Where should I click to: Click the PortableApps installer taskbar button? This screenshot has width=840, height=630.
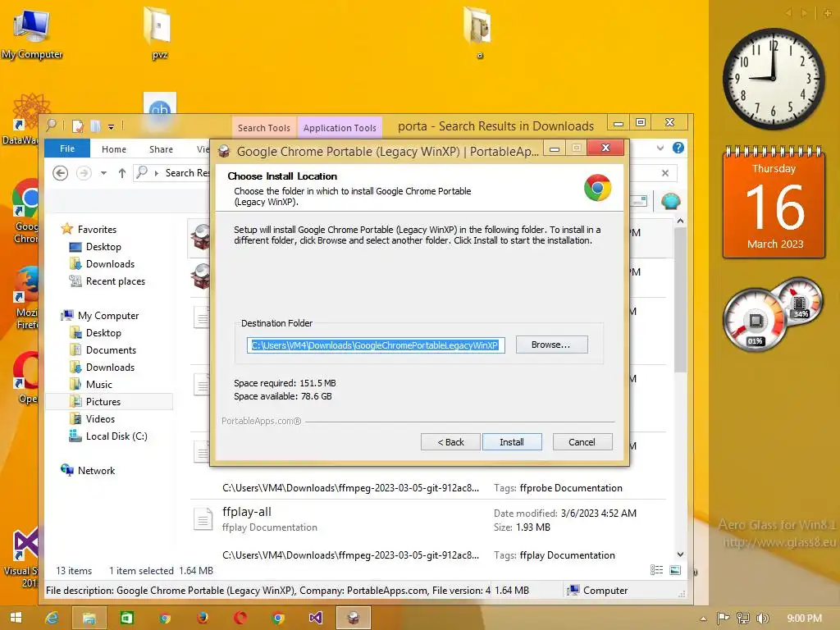(x=353, y=618)
